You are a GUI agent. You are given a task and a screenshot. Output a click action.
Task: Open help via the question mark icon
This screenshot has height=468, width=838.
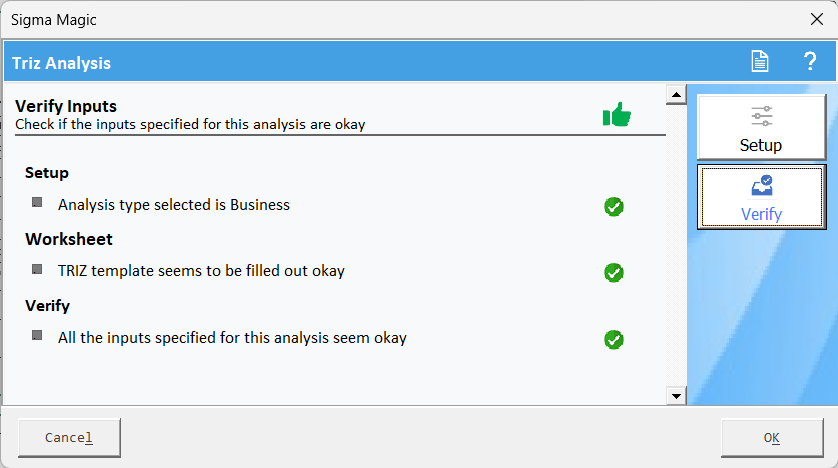pyautogui.click(x=810, y=61)
